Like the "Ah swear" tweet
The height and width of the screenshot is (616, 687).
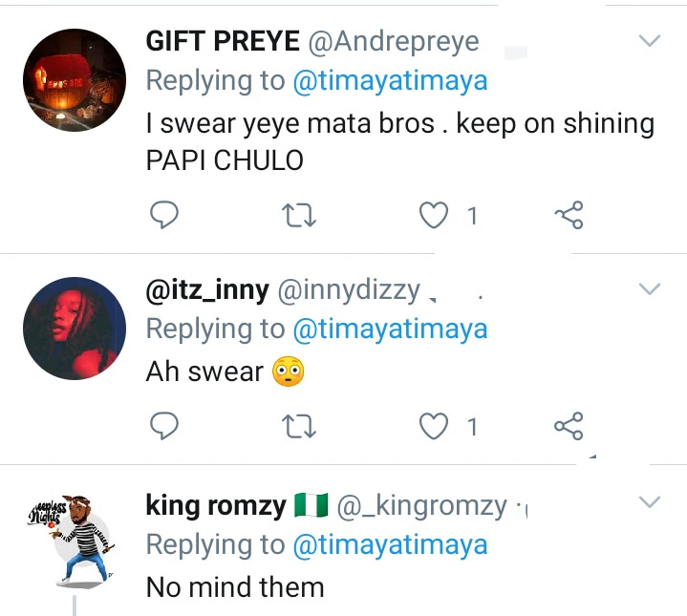pos(435,426)
